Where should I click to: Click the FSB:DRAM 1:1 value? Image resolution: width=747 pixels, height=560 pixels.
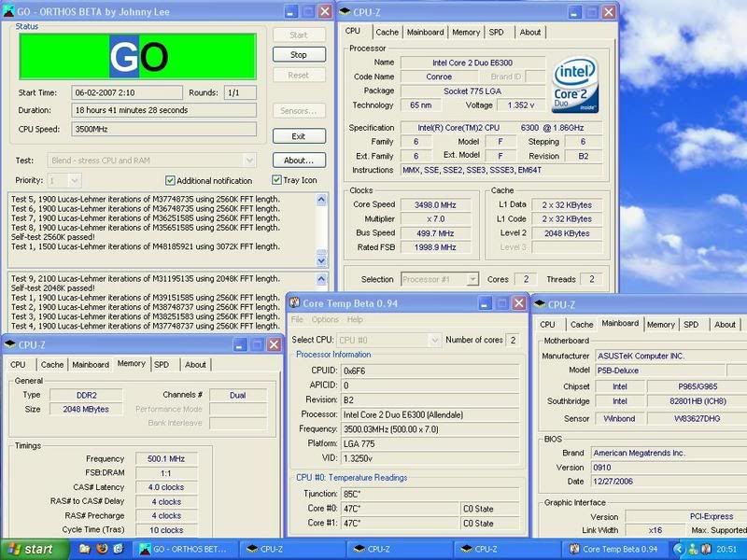(166, 473)
